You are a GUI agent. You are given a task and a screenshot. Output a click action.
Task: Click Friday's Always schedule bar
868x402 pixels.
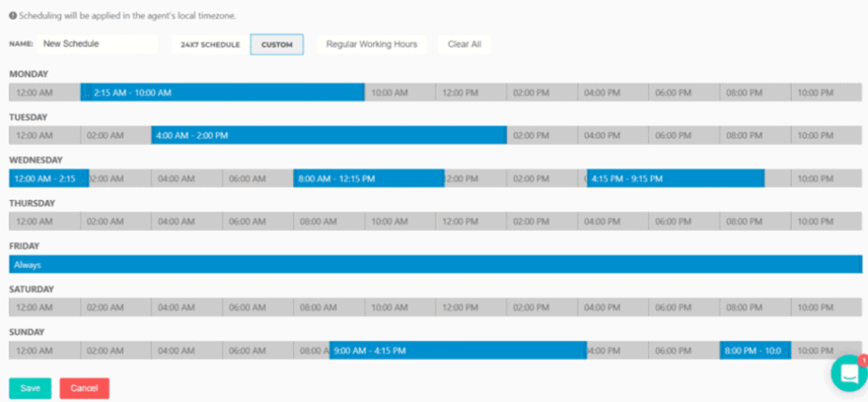434,265
